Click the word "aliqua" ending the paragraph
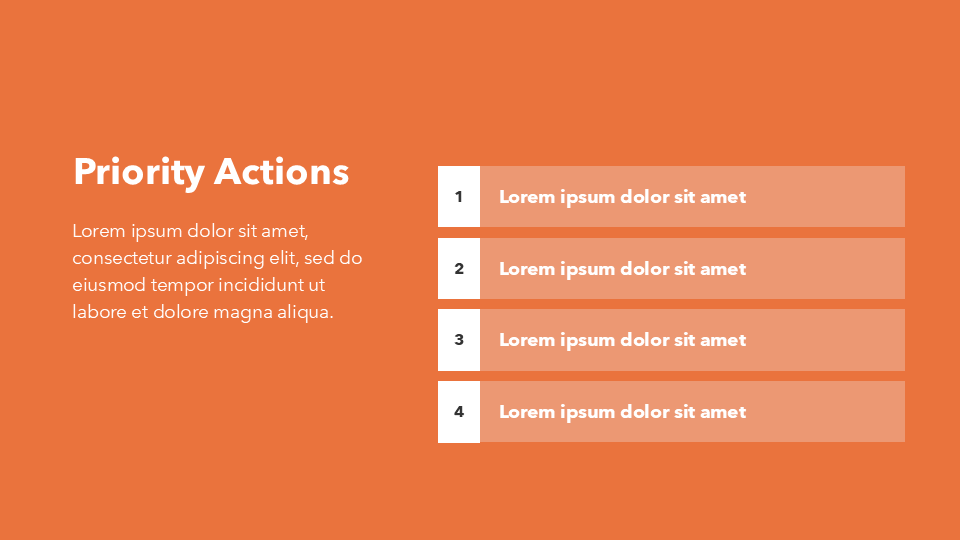The image size is (960, 540). tap(302, 312)
